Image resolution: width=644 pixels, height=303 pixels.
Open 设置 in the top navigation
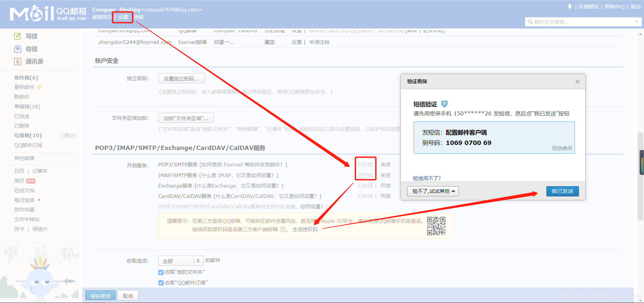pyautogui.click(x=123, y=17)
